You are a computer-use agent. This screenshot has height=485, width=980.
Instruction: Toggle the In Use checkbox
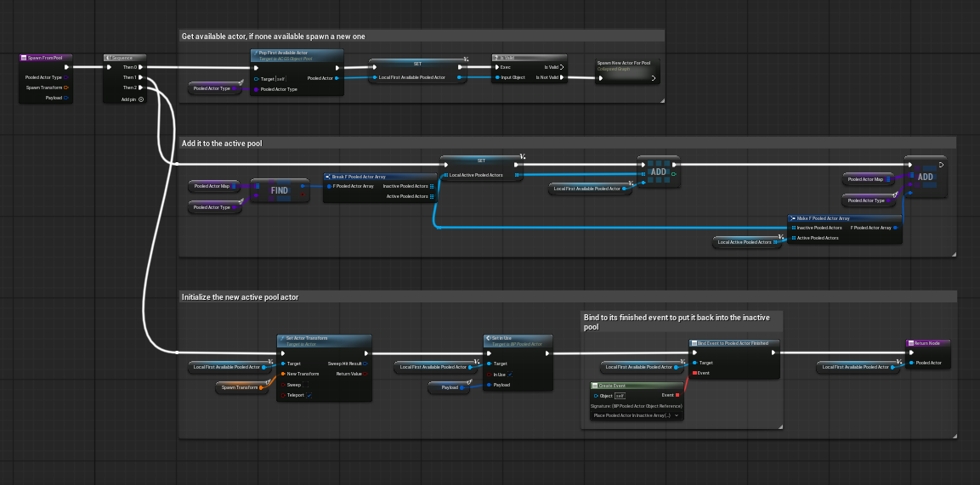[511, 375]
